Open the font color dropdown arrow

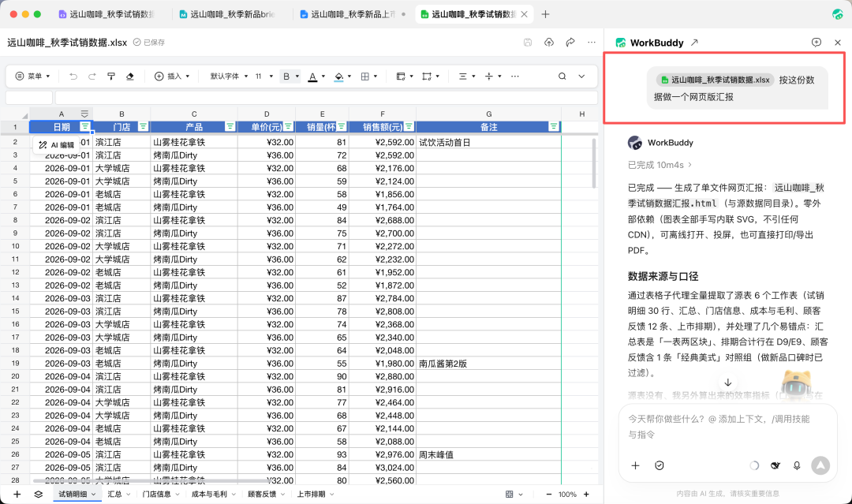[x=323, y=77]
